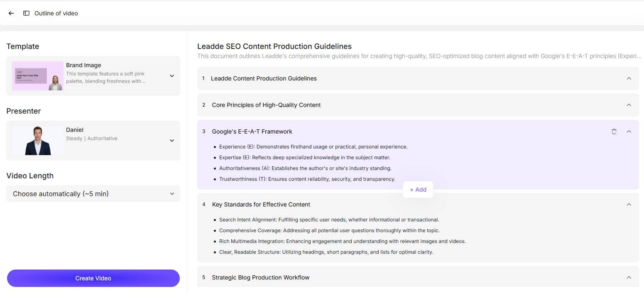This screenshot has width=644, height=294.
Task: Open the Brand Image template dropdown
Action: pos(172,76)
